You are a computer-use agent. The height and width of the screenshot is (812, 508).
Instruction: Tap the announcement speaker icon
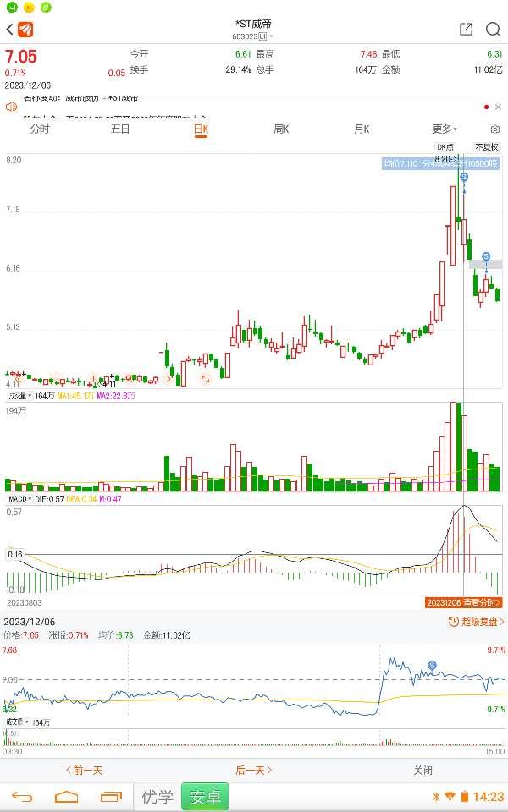pyautogui.click(x=12, y=107)
